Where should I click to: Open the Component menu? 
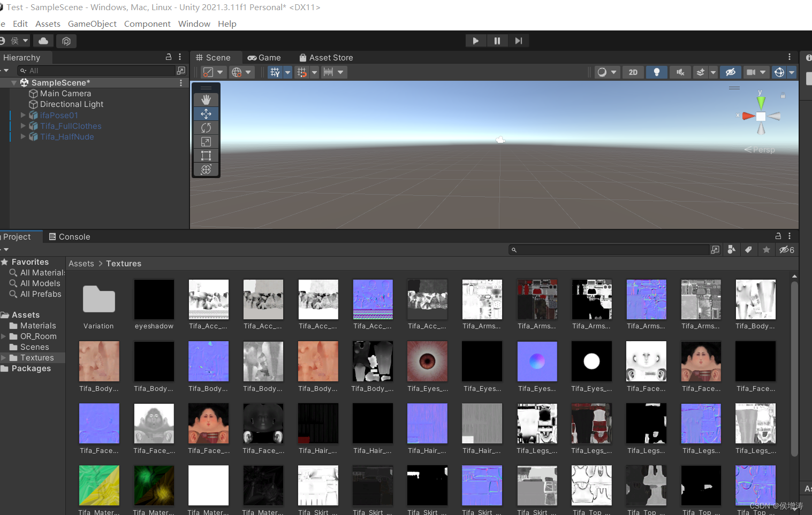pyautogui.click(x=147, y=24)
